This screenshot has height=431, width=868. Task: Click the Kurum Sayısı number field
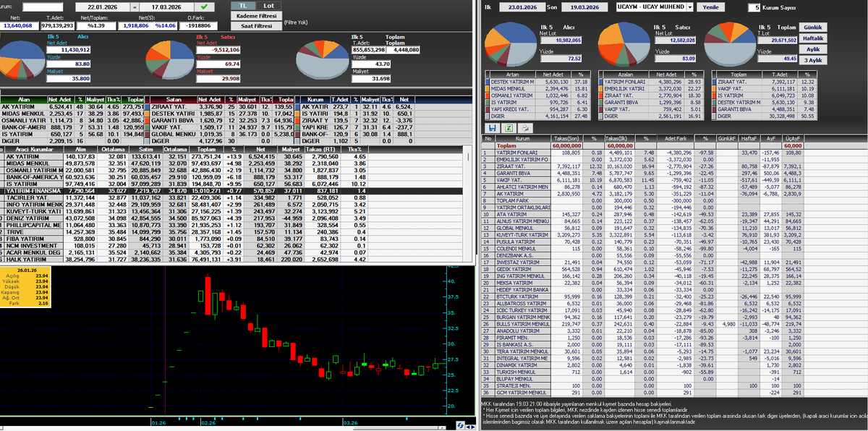pos(754,7)
